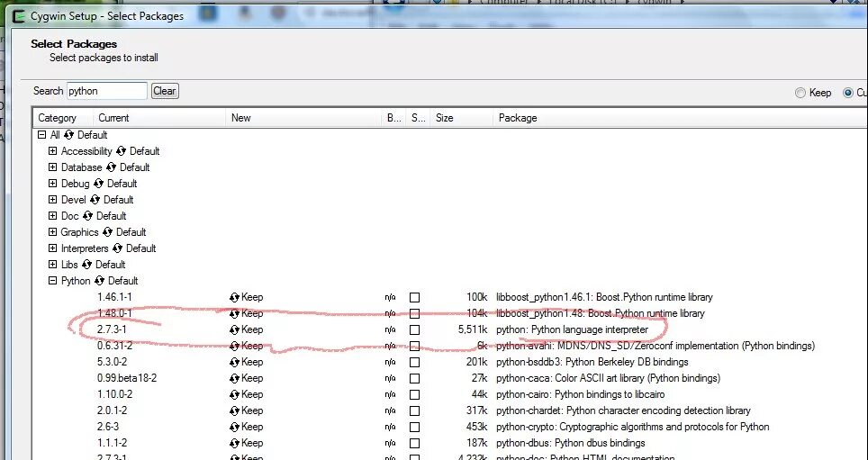Image resolution: width=868 pixels, height=460 pixels.
Task: Click the S... (Src) column header
Action: (418, 118)
